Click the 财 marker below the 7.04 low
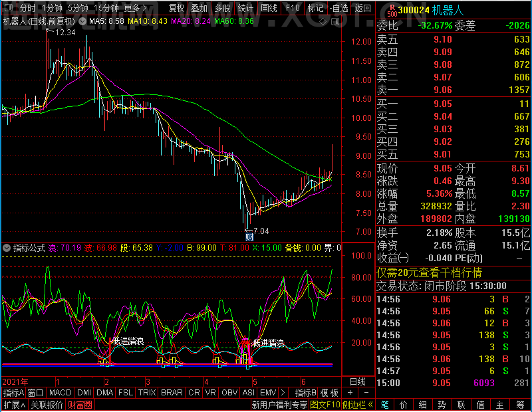The height and width of the screenshot is (412, 532). pos(249,237)
